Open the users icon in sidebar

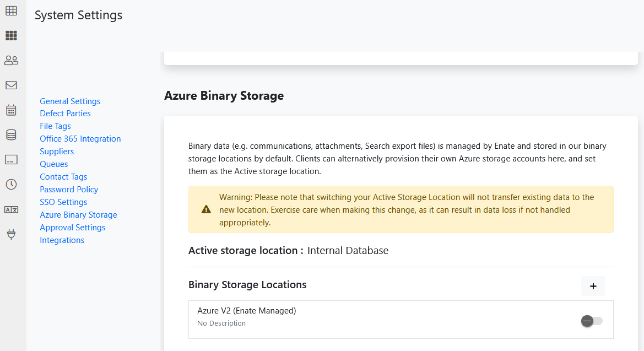click(x=11, y=61)
